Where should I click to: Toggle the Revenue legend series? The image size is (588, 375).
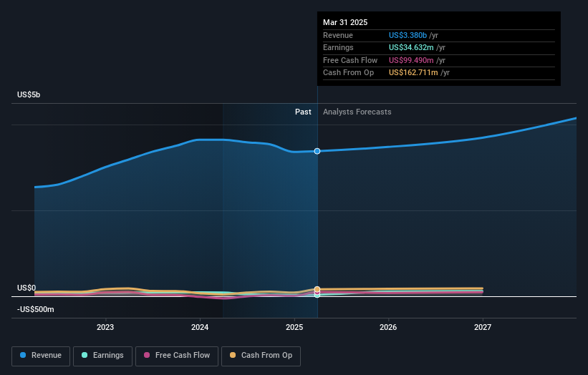(x=41, y=356)
